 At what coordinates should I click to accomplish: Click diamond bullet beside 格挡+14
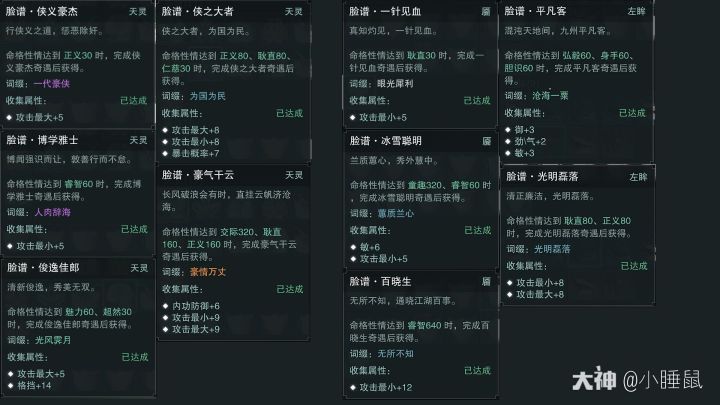pos(9,385)
